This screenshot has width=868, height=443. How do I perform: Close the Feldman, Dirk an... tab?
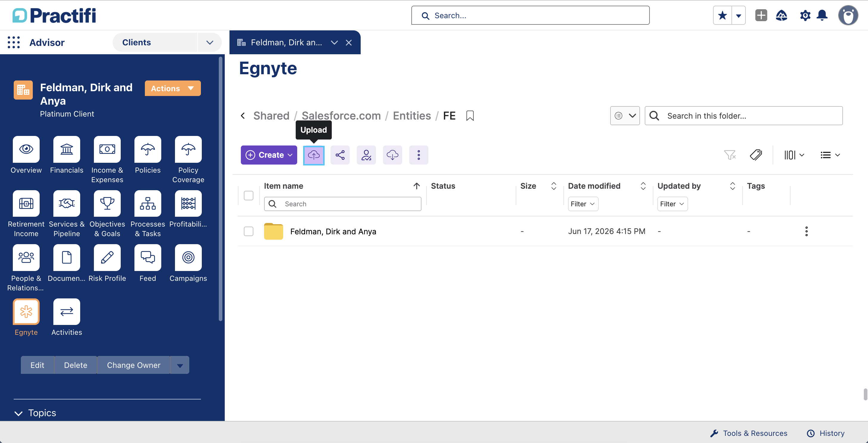[x=348, y=42]
